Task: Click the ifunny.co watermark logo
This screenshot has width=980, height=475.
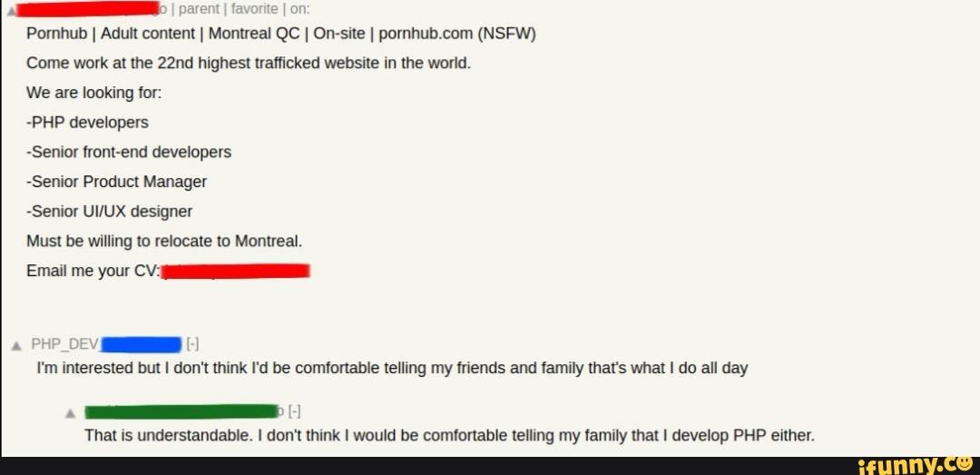Action: [916, 466]
